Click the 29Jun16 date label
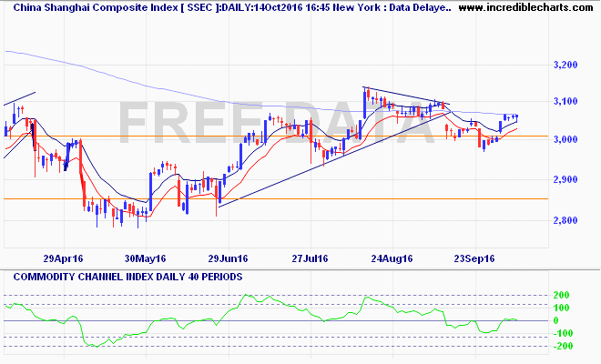 (x=228, y=259)
